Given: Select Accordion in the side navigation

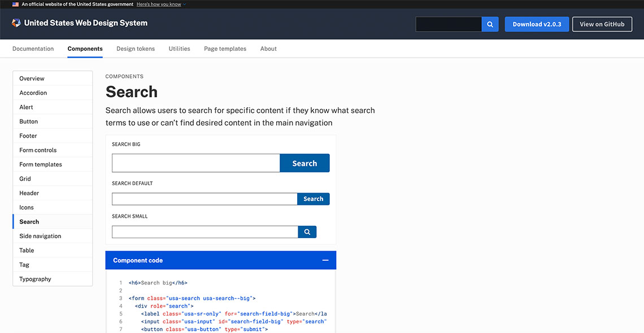Looking at the screenshot, I should click(53, 93).
